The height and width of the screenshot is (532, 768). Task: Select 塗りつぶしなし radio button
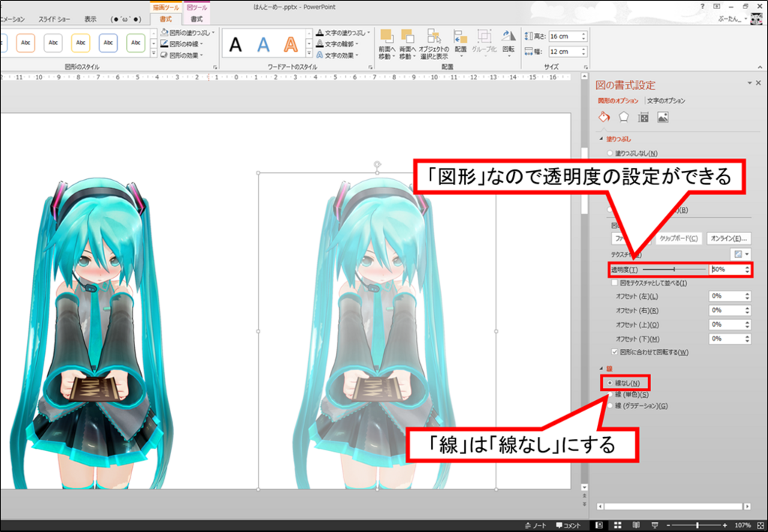610,153
